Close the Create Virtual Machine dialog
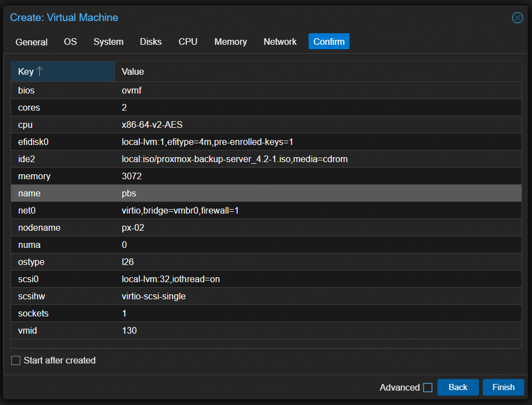 [517, 18]
